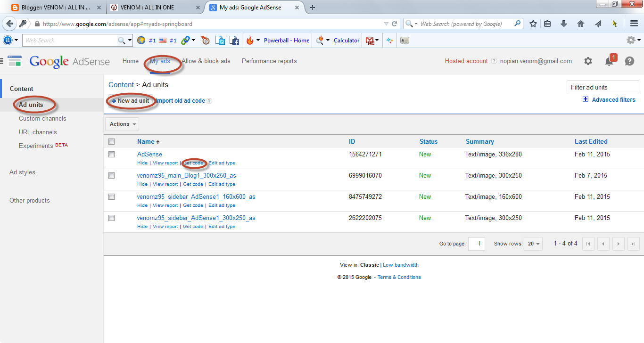644x343 pixels.
Task: Go to the first page of results
Action: pyautogui.click(x=588, y=244)
